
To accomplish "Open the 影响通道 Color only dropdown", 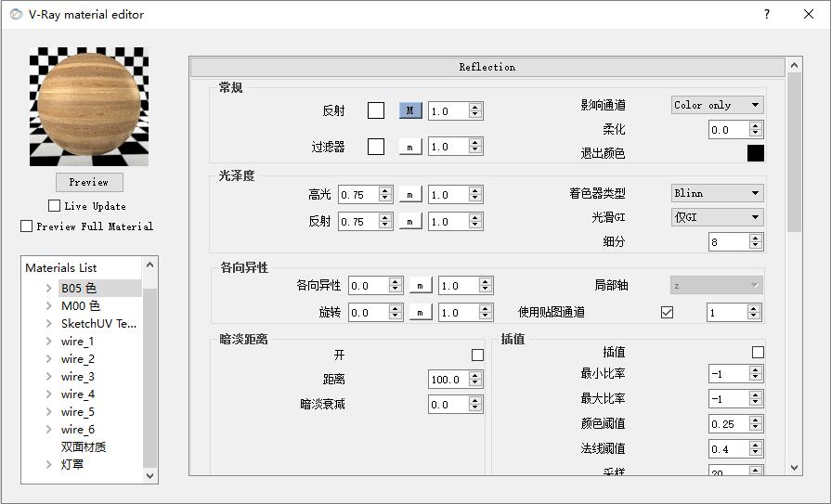I will 717,105.
